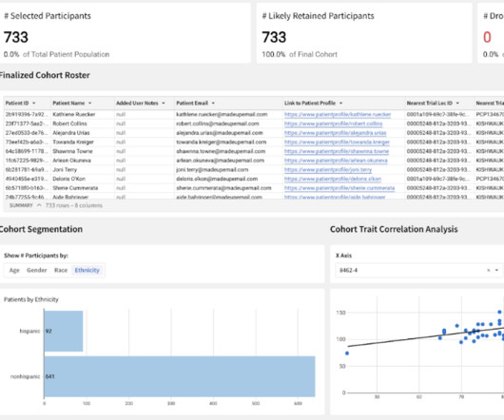Image resolution: width=504 pixels, height=420 pixels.
Task: Open Patient Name column dropdown arrow
Action: [x=90, y=103]
